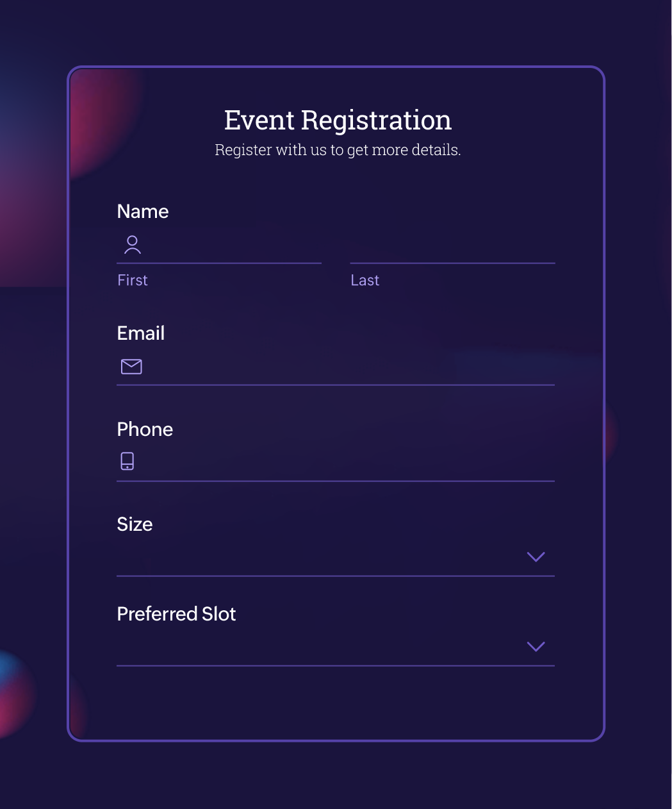Click the Name field label
672x809 pixels.
pos(143,212)
